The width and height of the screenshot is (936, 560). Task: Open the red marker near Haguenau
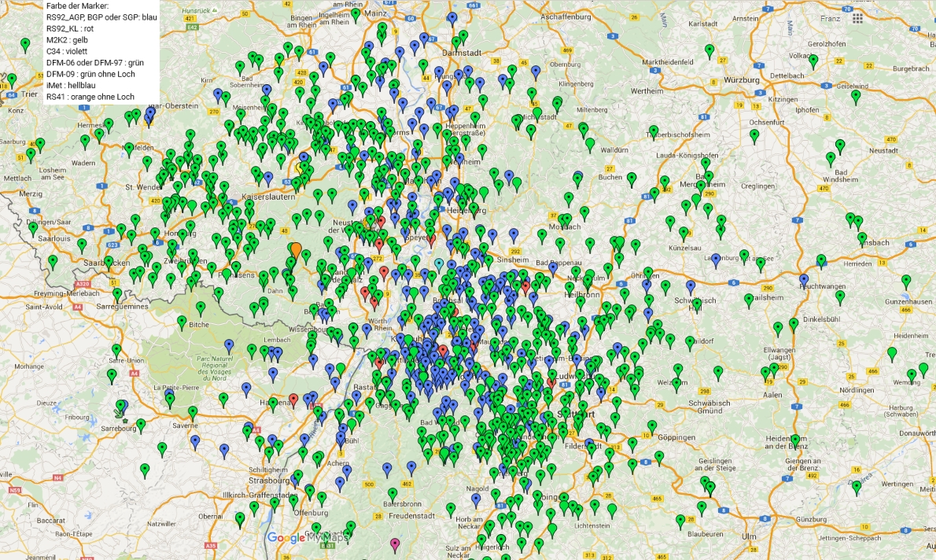point(293,398)
